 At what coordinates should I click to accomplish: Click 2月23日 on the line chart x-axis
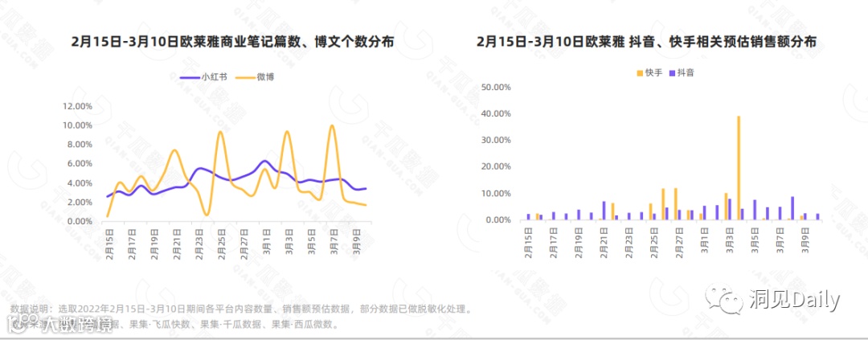pyautogui.click(x=199, y=243)
